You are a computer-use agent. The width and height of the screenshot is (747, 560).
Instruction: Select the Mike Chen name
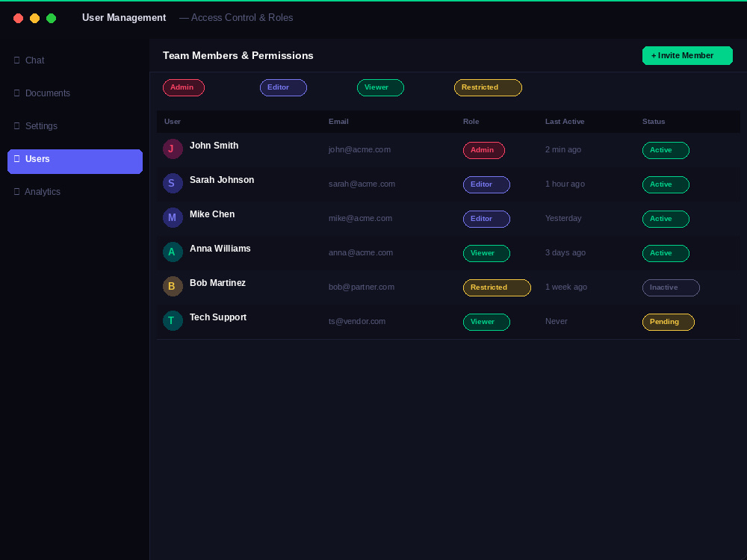point(212,214)
